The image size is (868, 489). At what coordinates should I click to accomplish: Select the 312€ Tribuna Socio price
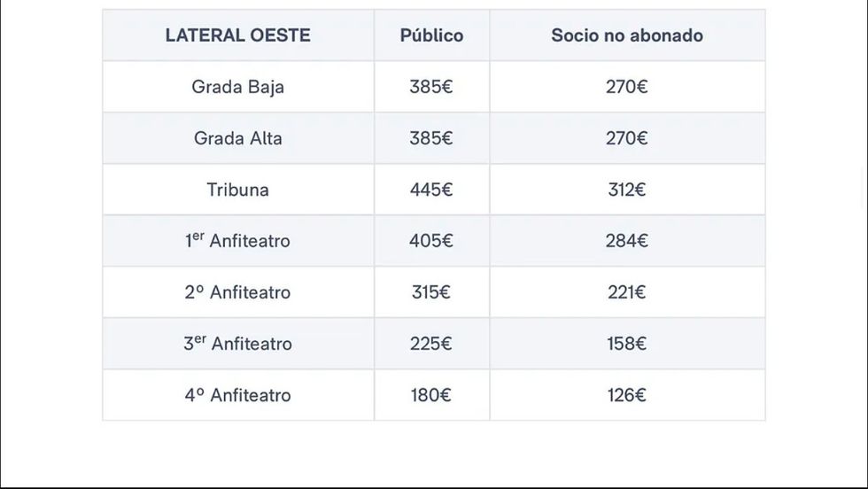click(x=627, y=190)
